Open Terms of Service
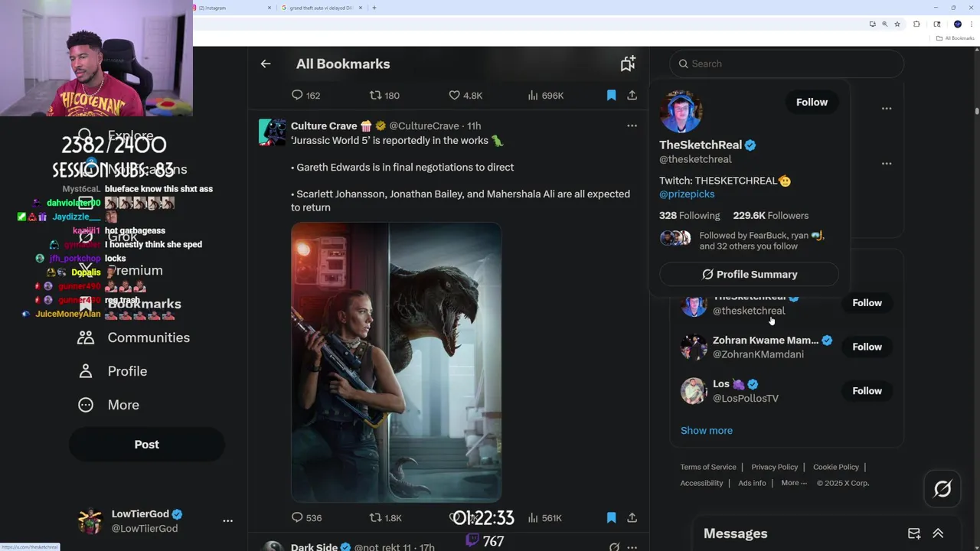980x551 pixels. pos(708,467)
